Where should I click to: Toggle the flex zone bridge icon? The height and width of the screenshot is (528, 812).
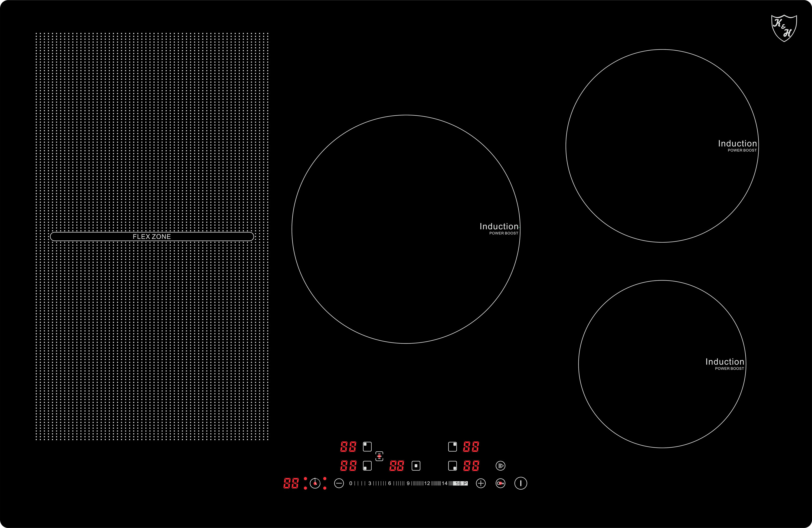[379, 456]
